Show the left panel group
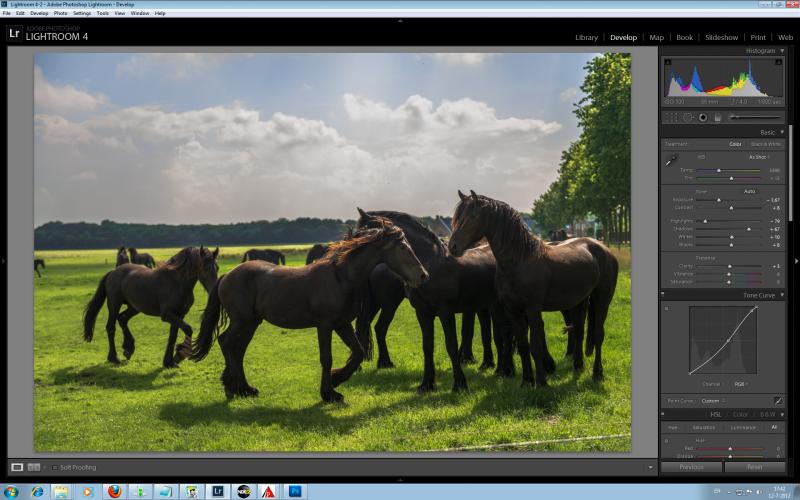Viewport: 800px width, 500px height. click(x=3, y=261)
